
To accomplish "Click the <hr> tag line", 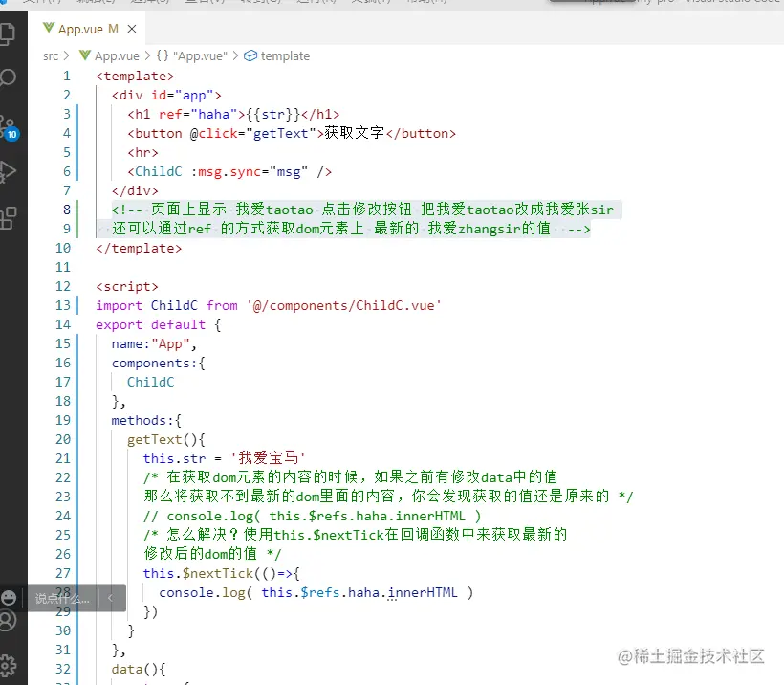I will point(142,153).
